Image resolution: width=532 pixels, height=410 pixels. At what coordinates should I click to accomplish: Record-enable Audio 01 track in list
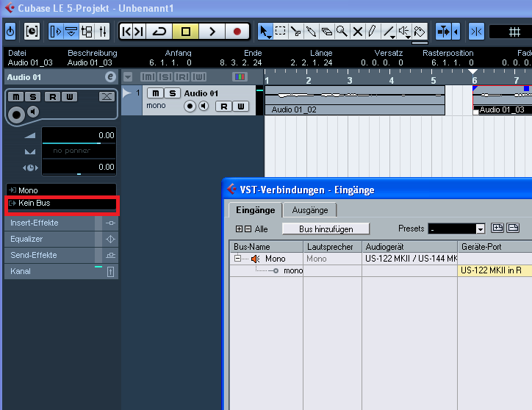pyautogui.click(x=190, y=107)
